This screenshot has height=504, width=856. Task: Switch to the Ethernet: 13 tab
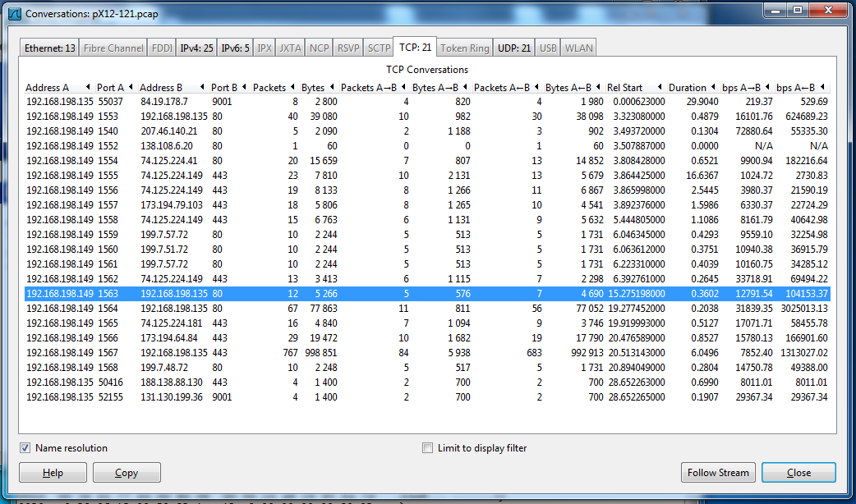49,48
